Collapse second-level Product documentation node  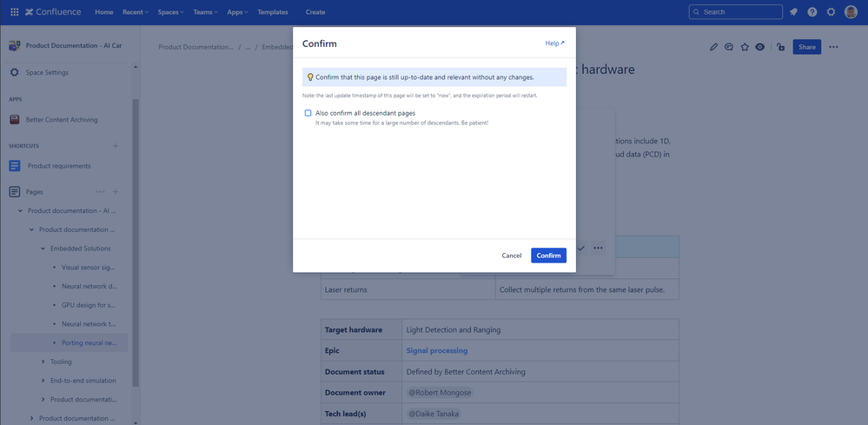coord(31,229)
